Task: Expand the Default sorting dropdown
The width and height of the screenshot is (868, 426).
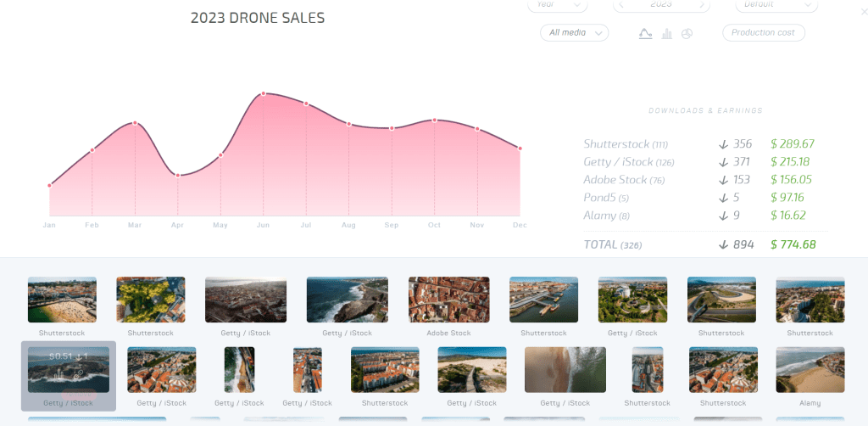Action: click(776, 4)
